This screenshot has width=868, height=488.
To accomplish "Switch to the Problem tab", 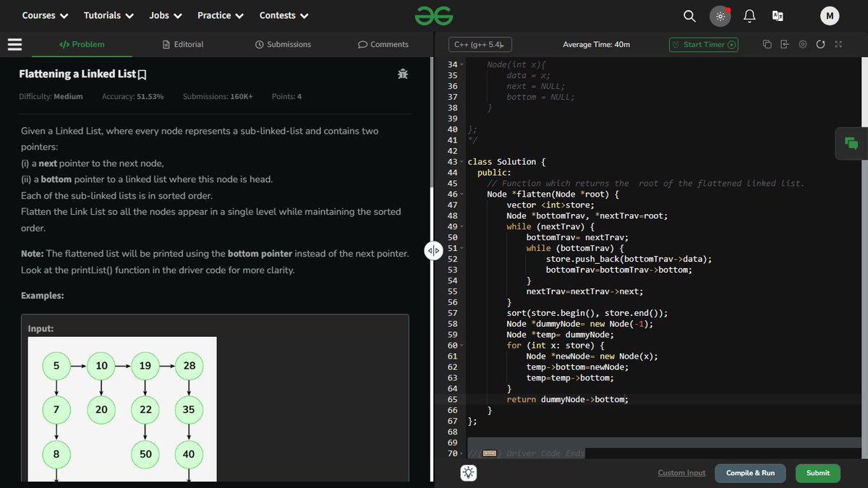I will coord(82,44).
